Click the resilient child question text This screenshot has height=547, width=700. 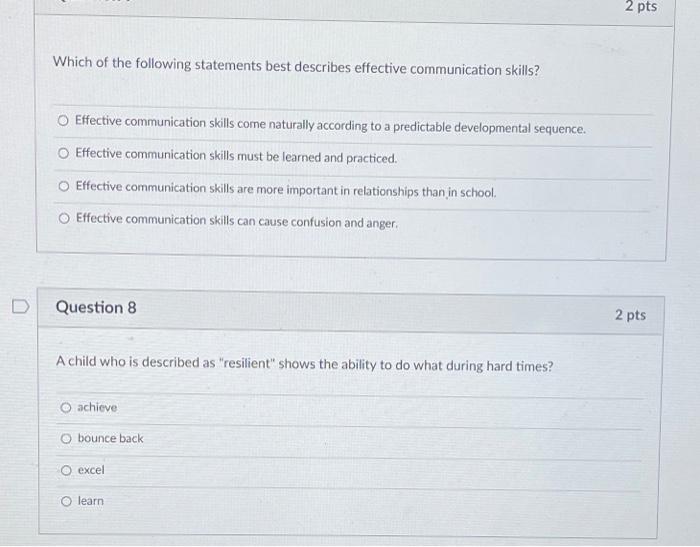pyautogui.click(x=304, y=364)
